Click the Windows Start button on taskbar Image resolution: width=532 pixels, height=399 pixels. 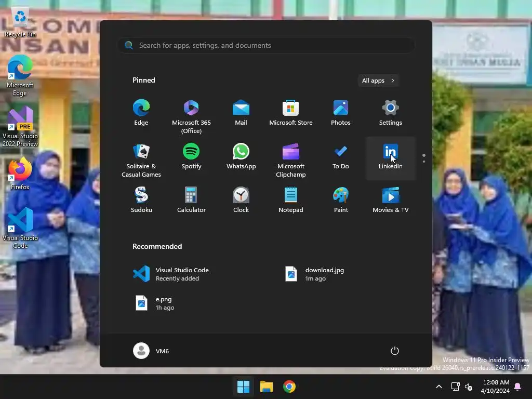(x=243, y=387)
